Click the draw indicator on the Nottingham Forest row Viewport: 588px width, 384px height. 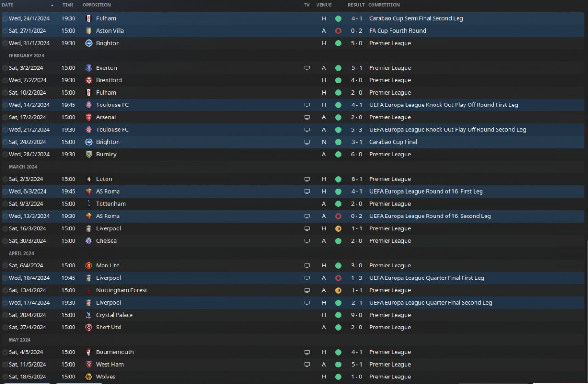(x=339, y=290)
